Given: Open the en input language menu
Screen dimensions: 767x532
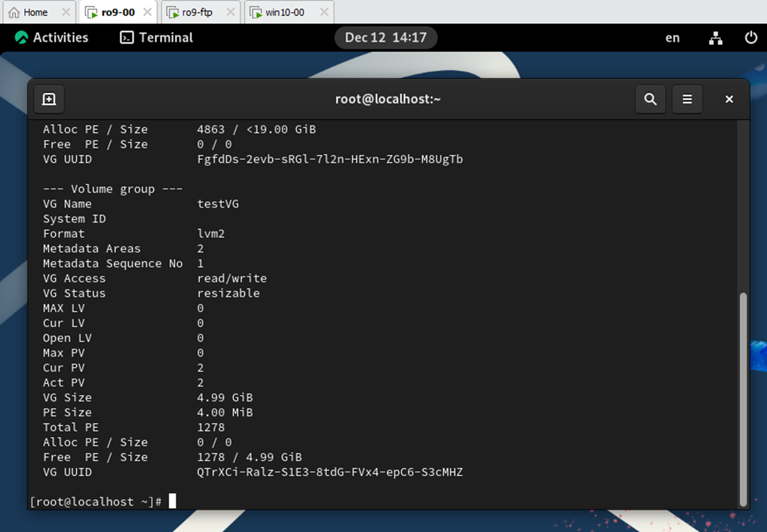Looking at the screenshot, I should pos(672,38).
